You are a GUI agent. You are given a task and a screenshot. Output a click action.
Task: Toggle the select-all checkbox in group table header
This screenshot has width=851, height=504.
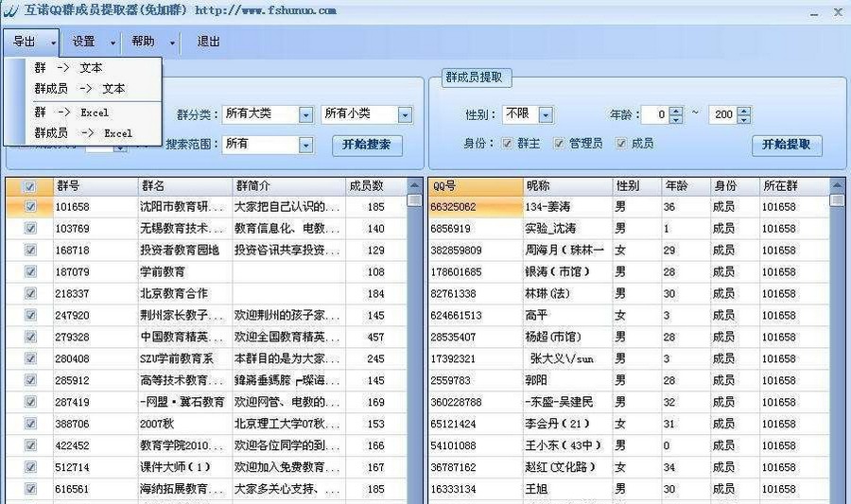pyautogui.click(x=30, y=186)
